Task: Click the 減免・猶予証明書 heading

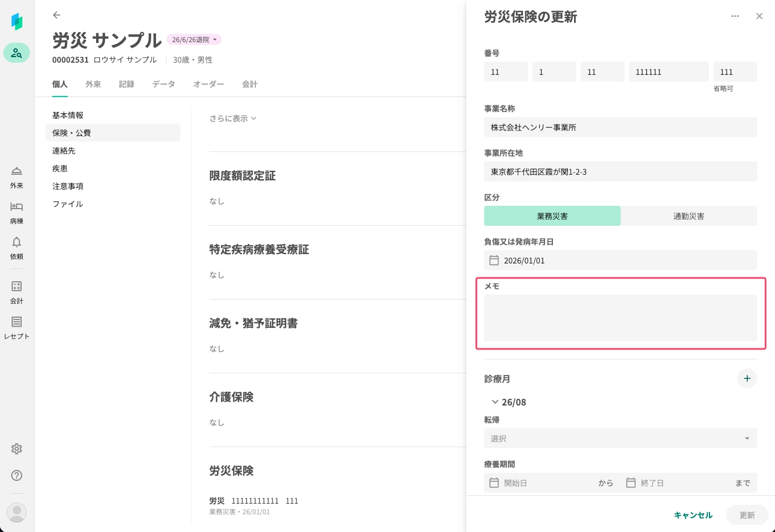Action: [x=254, y=323]
